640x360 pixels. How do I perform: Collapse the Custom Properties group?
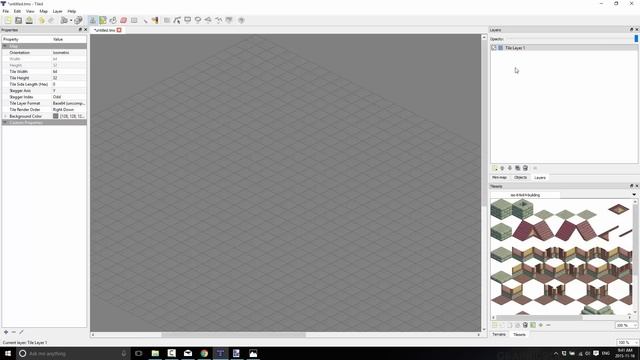[x=5, y=122]
